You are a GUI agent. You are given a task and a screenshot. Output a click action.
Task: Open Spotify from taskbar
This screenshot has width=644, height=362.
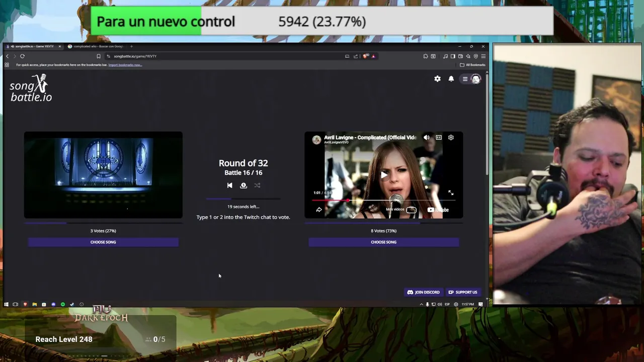coord(63,304)
